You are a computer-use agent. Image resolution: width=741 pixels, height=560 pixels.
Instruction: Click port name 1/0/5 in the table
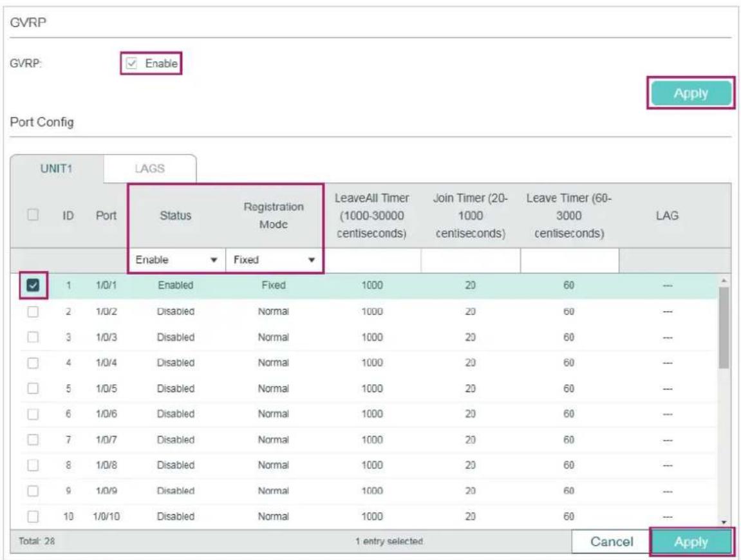(x=106, y=388)
